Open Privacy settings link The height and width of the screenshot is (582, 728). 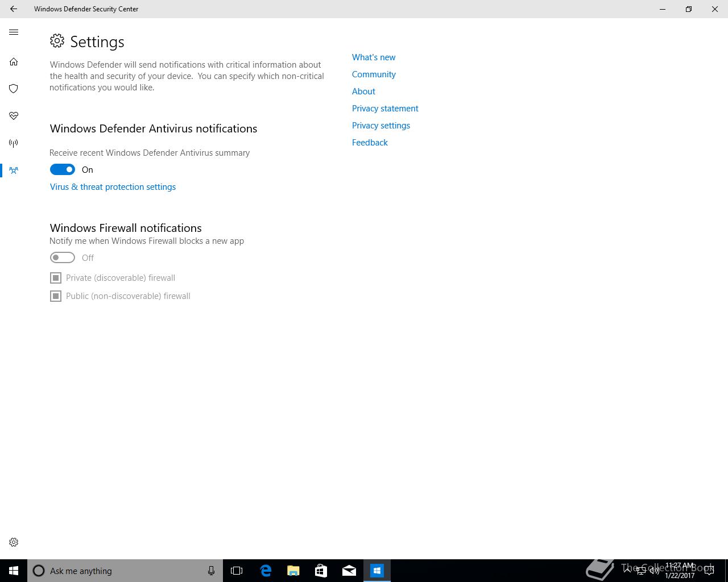tap(381, 126)
